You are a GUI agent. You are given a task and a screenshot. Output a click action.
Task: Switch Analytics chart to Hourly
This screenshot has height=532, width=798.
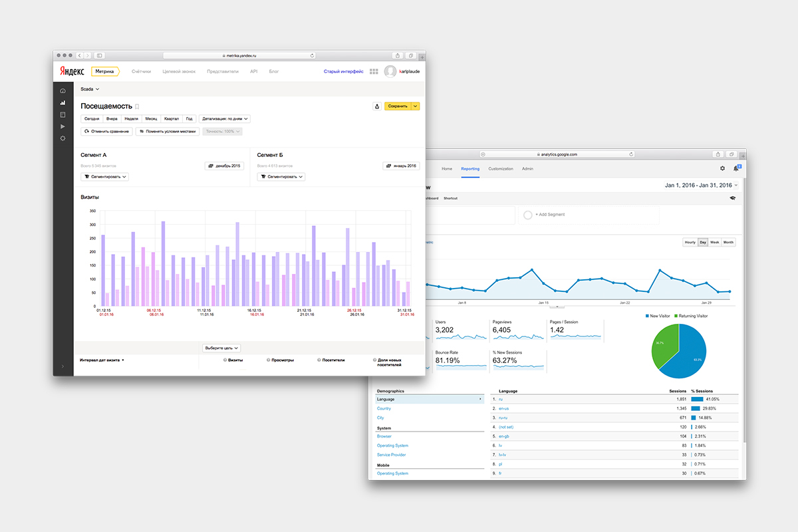pos(690,242)
